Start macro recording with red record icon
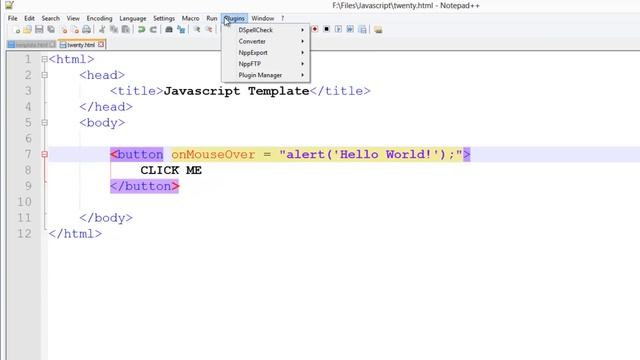Viewport: 640px width, 360px height. [x=315, y=29]
